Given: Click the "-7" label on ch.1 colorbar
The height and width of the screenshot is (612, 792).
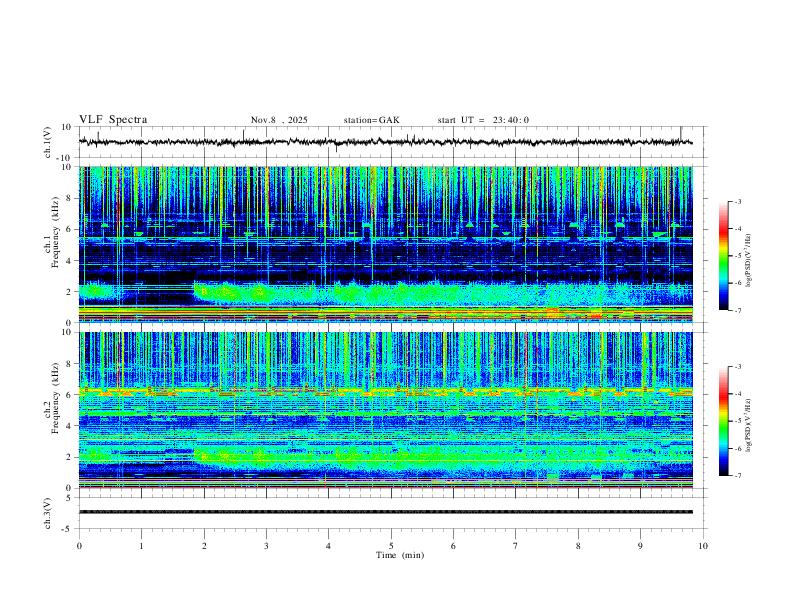Looking at the screenshot, I should (x=737, y=310).
